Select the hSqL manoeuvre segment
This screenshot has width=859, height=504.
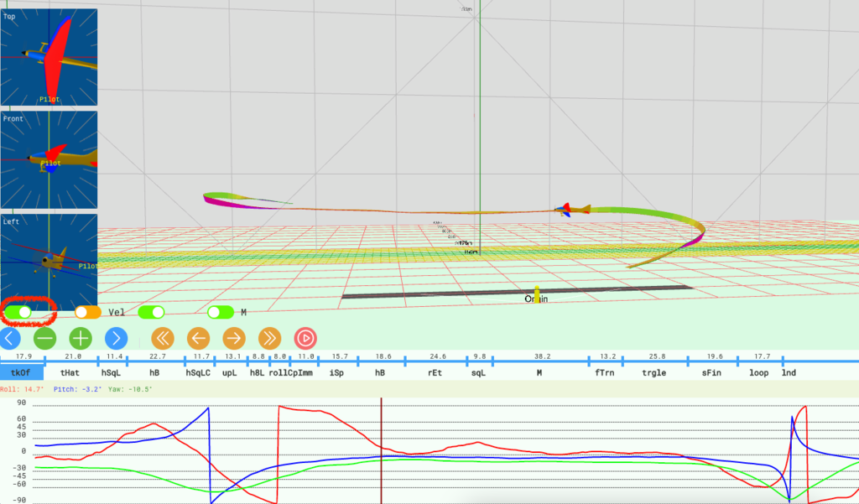pyautogui.click(x=111, y=372)
